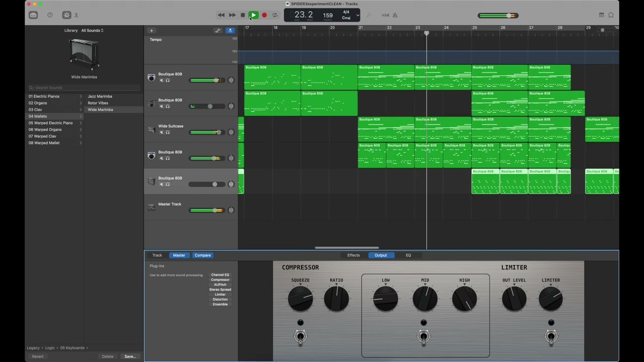Screen dimensions: 644x362
Task: Open the Note Pad icon
Action: click(x=601, y=15)
